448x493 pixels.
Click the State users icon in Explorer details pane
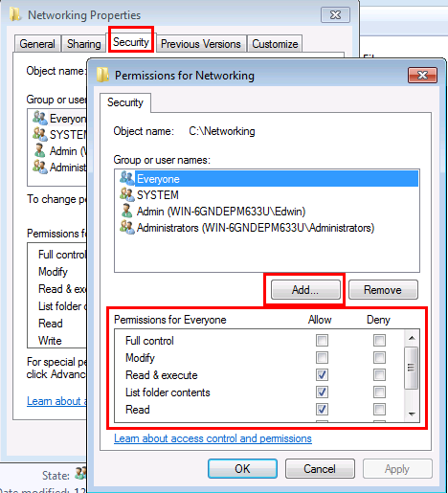(x=80, y=474)
